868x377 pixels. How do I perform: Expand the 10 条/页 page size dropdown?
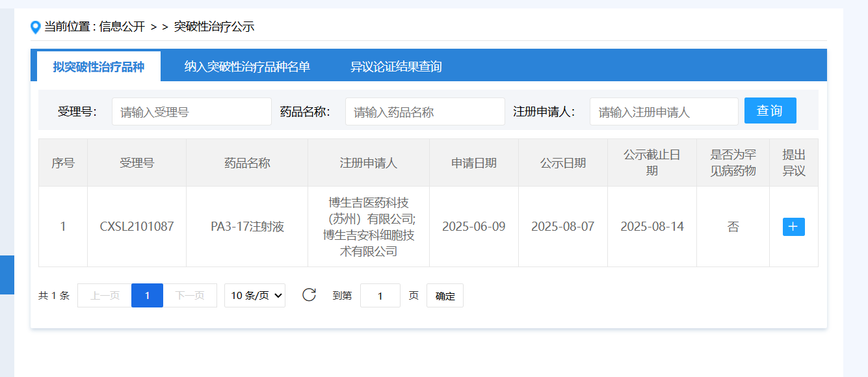click(255, 296)
